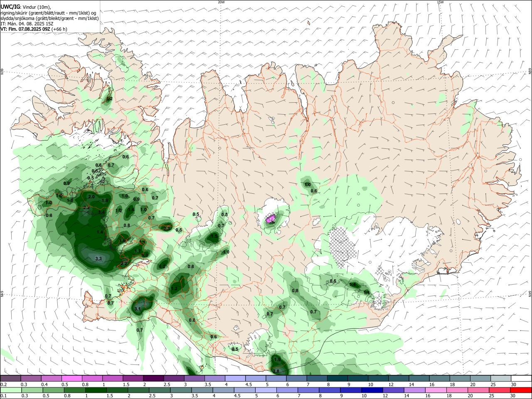This screenshot has width=532, height=399.
Task: Click the '3.3' precipitation value off the west coast
Action: click(x=99, y=259)
